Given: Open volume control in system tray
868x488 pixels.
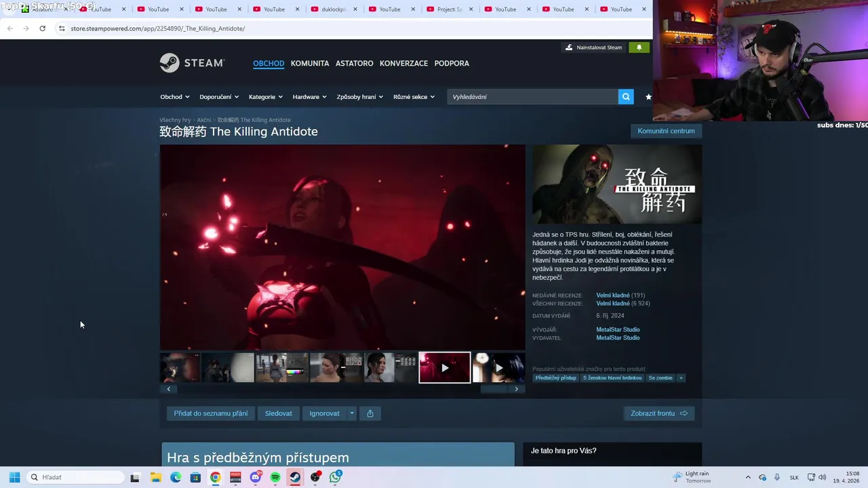Looking at the screenshot, I should 823,477.
